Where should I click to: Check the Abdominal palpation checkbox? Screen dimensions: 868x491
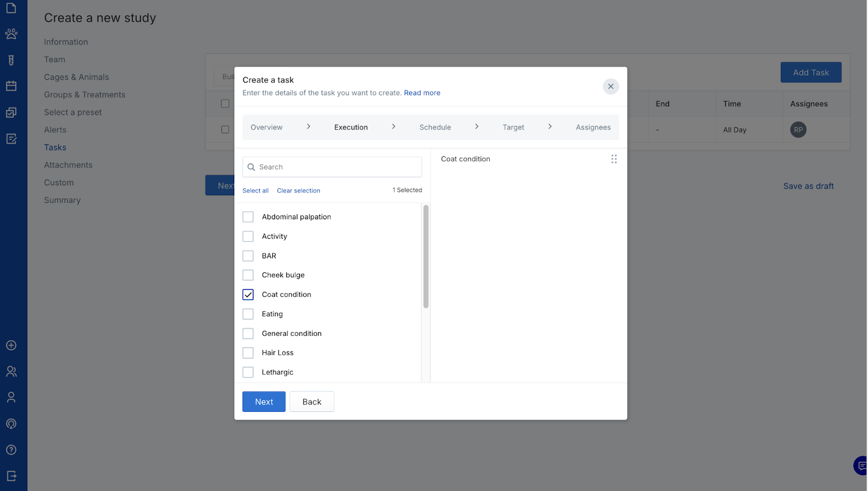248,217
